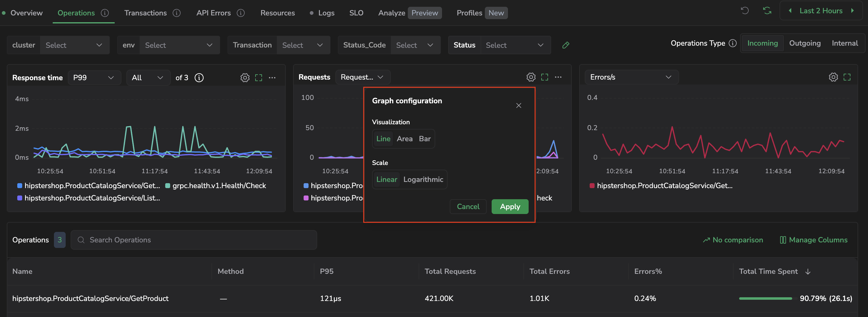Close the Graph configuration dialog

[518, 105]
